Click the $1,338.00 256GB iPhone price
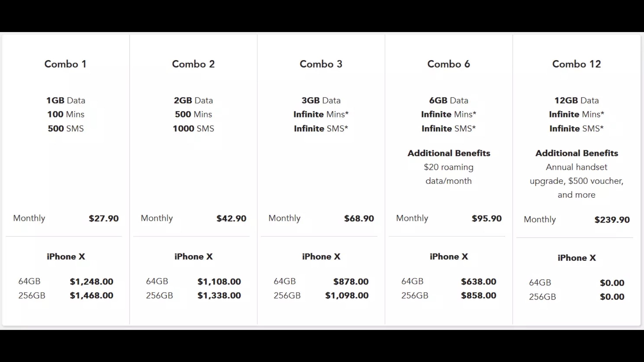The image size is (644, 362). [219, 296]
